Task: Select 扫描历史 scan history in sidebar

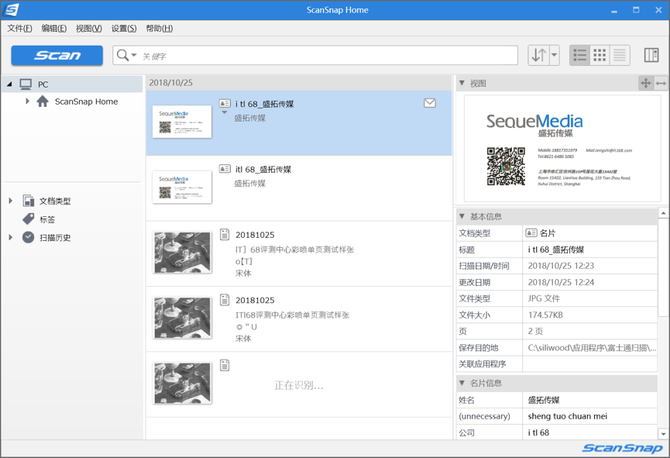Action: (x=54, y=237)
